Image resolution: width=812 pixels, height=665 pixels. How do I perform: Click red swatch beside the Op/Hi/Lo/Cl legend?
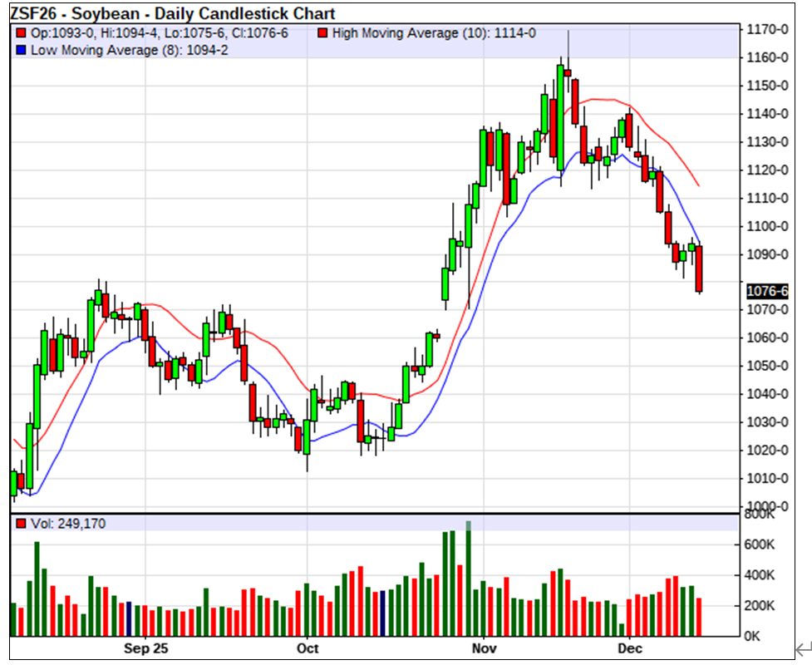click(x=21, y=33)
